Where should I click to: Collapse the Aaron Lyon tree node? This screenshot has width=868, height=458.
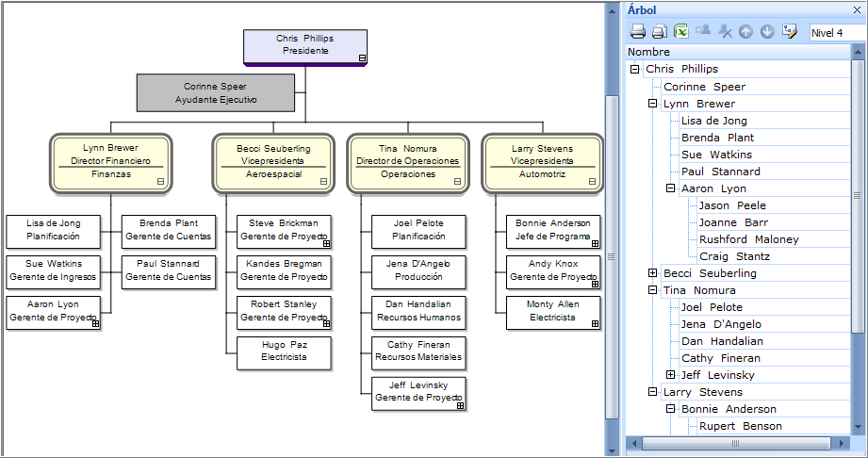671,188
